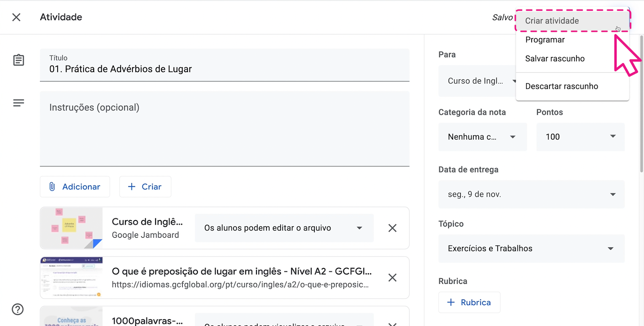
Task: Remove the GCFGlobal link attachment
Action: [392, 277]
